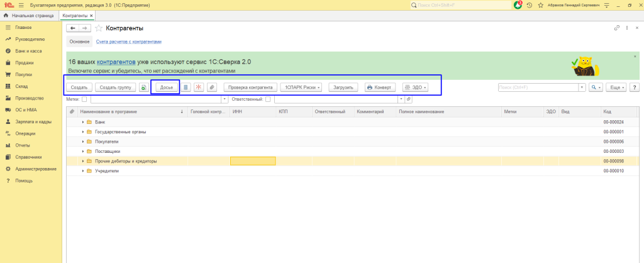Open the history clock icon
Screen dimensions: 644x263
(x=530, y=5)
